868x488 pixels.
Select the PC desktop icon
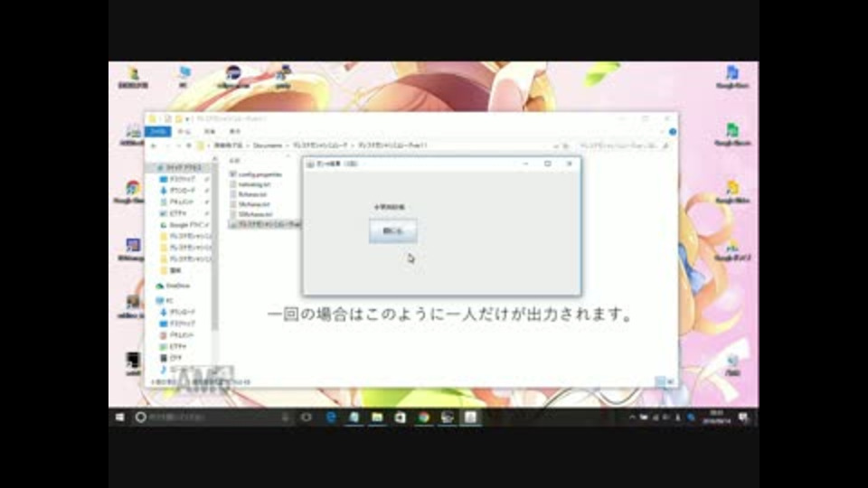pyautogui.click(x=184, y=76)
